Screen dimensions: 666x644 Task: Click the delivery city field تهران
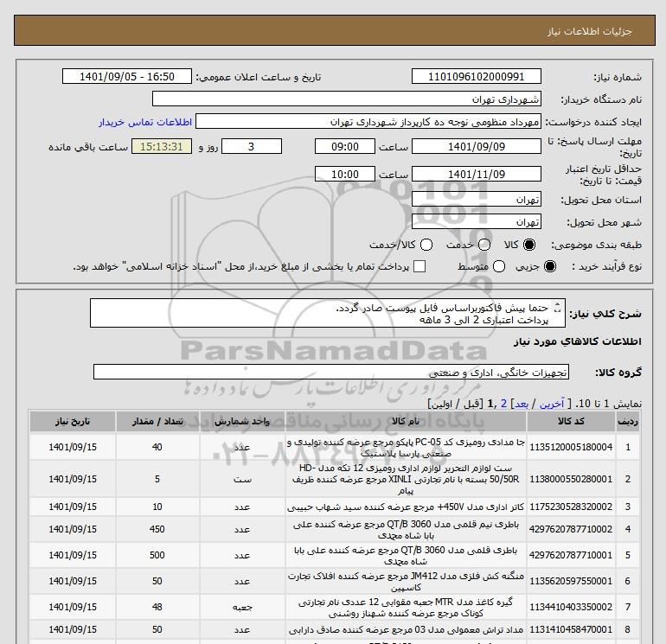click(x=476, y=221)
